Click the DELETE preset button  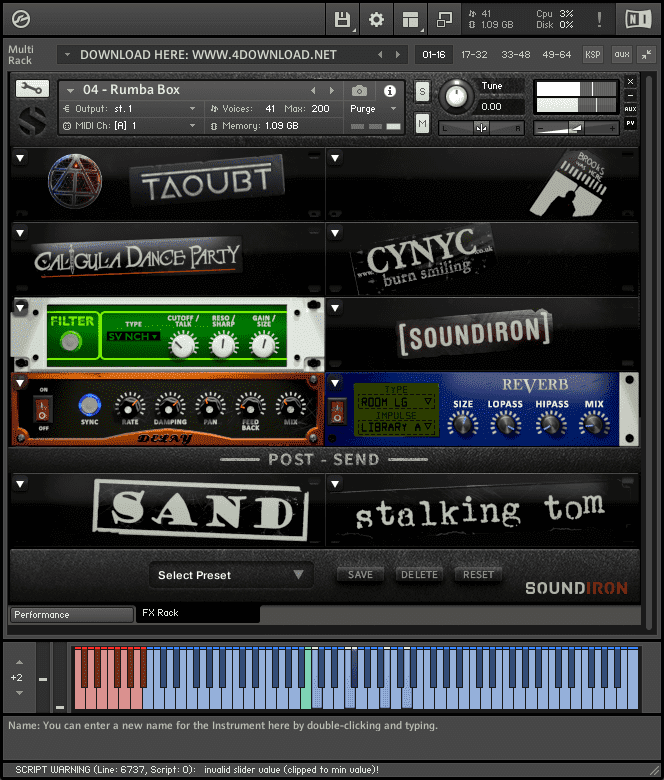(419, 575)
